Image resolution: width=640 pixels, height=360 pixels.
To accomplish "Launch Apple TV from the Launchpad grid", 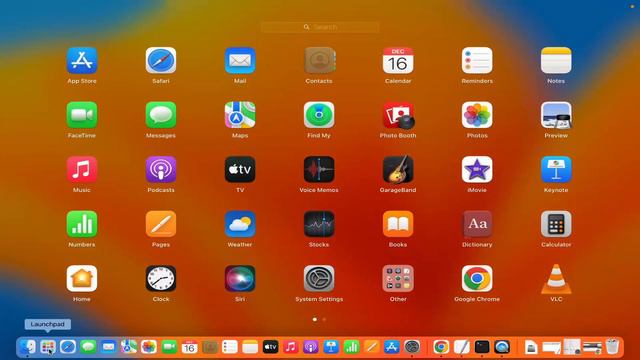I will 240,169.
